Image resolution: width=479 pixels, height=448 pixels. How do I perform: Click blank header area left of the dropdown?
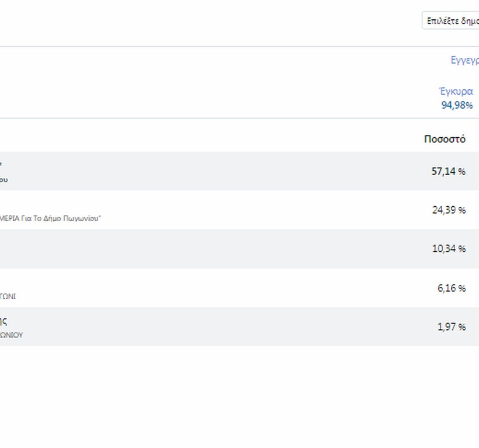click(x=204, y=20)
